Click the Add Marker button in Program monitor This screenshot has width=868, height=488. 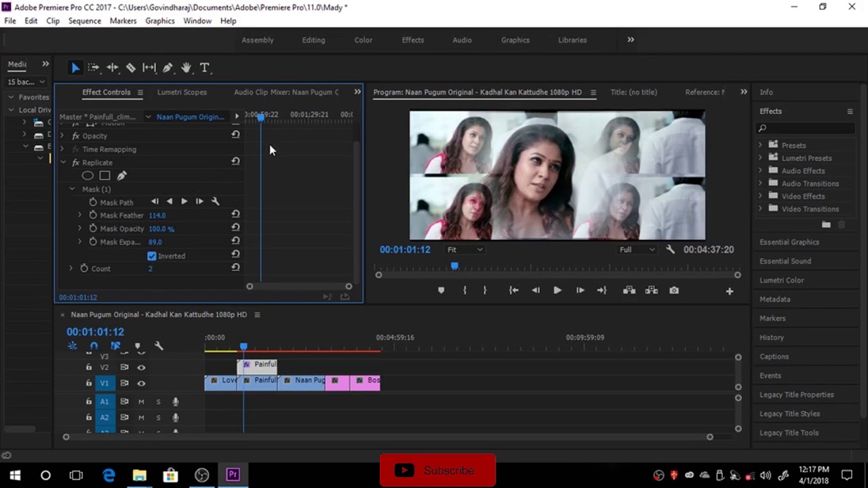[x=441, y=290]
